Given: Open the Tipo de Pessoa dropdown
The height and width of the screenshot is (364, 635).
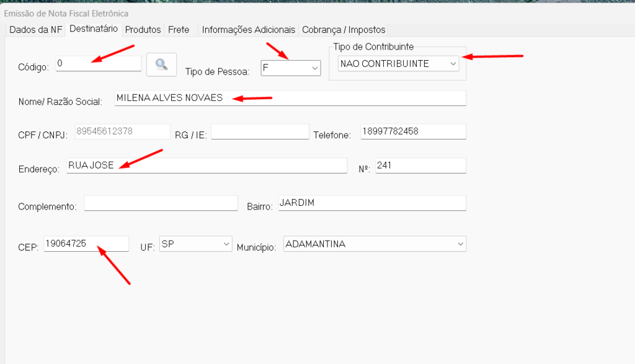Looking at the screenshot, I should (x=290, y=67).
